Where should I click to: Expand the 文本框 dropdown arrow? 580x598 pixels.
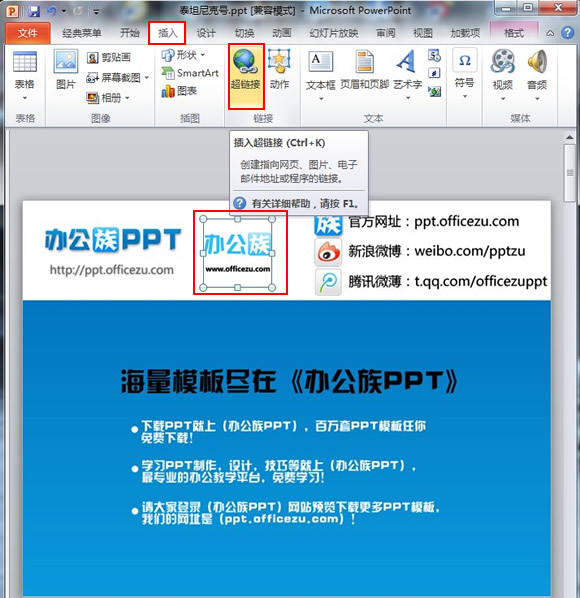click(x=321, y=98)
